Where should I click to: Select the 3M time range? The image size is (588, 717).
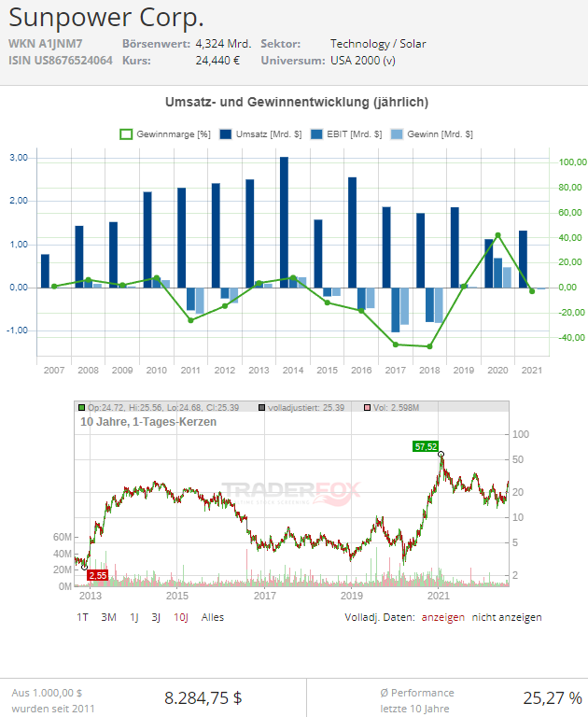(x=108, y=617)
